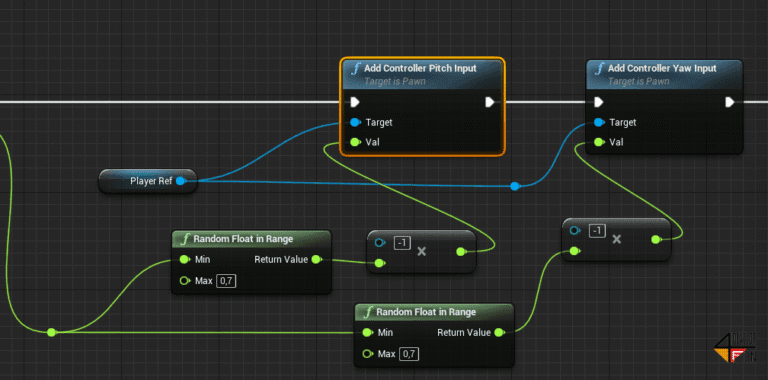Click Min pin on Random Float feeding Pitch
Screen dimensions: 768x380
tap(185, 259)
